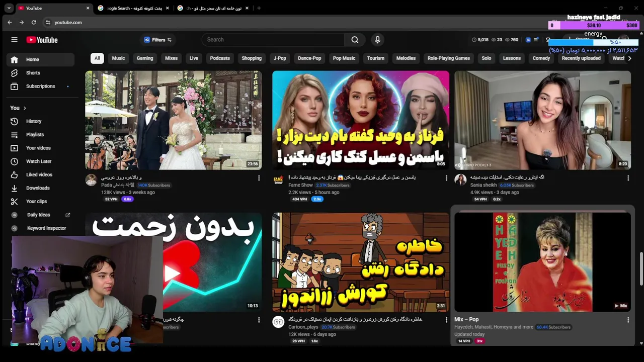Go back in browser
Image resolution: width=644 pixels, height=362 pixels.
[10, 22]
